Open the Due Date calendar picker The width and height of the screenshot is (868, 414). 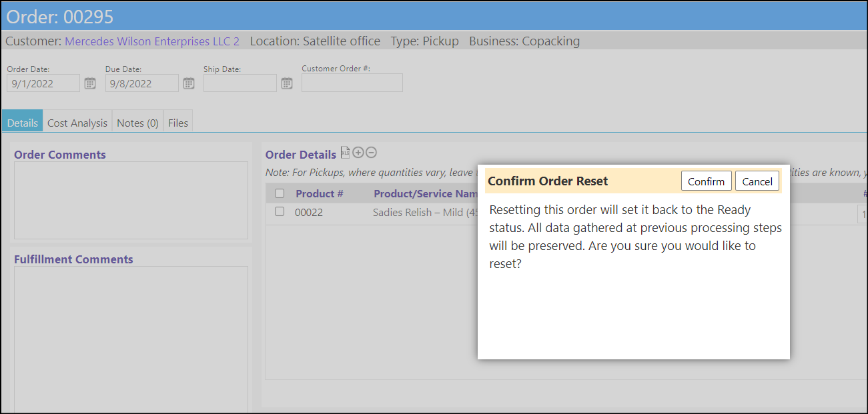pos(189,83)
